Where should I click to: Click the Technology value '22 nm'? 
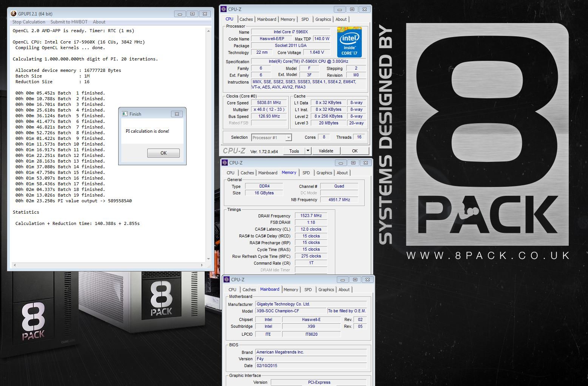(x=262, y=52)
